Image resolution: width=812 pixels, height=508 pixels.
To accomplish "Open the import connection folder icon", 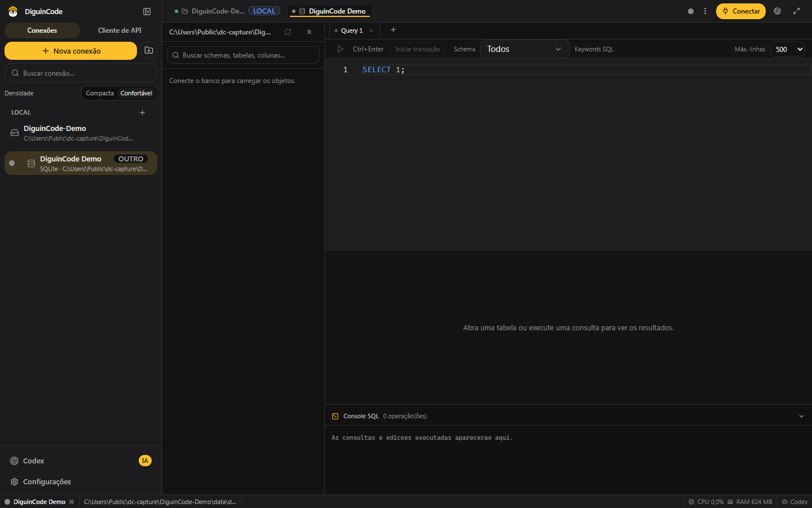I will pos(149,51).
